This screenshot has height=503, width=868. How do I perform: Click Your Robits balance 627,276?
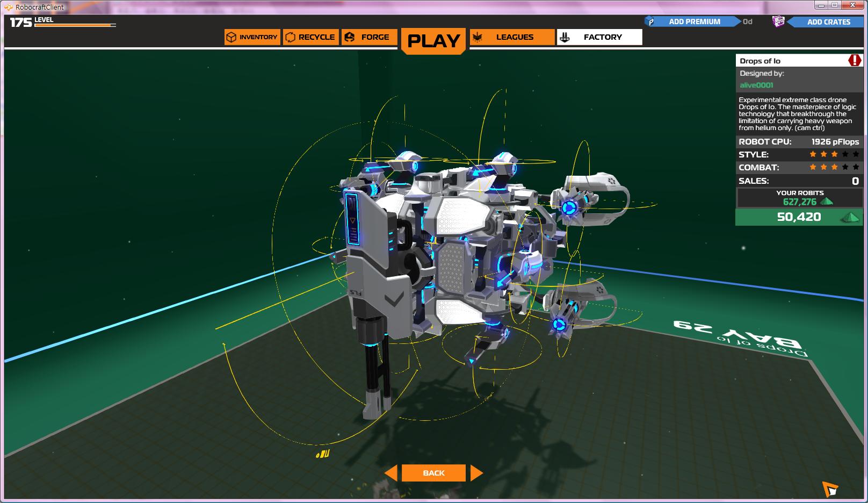pos(799,202)
